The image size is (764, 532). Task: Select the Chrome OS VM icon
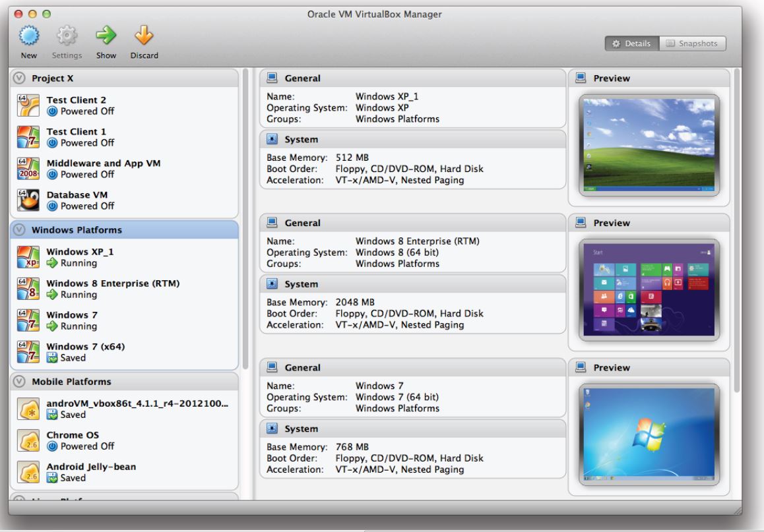click(28, 440)
